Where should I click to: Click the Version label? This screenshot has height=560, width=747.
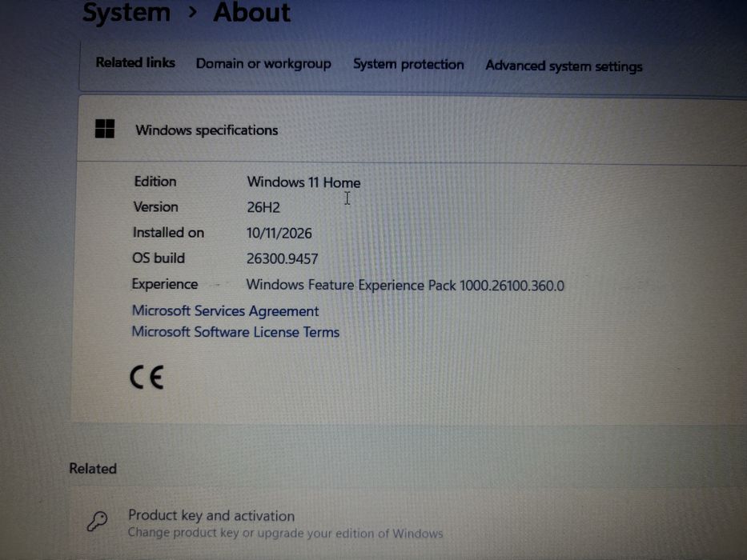click(156, 207)
